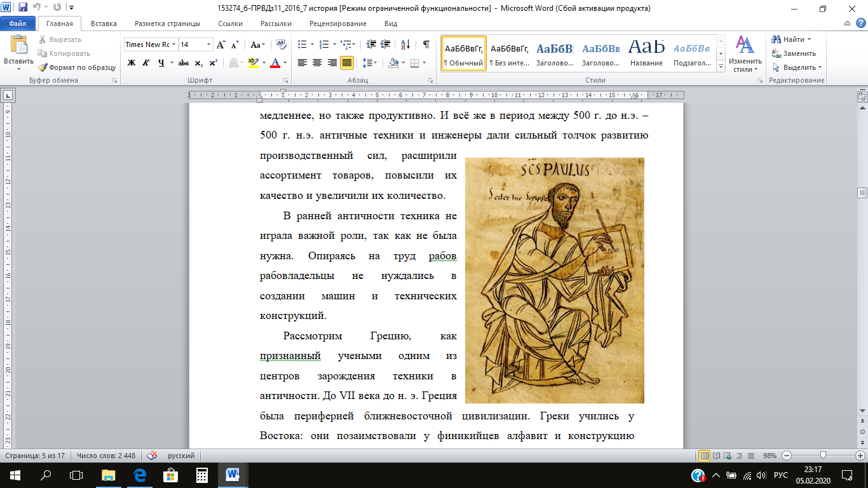The image size is (868, 488).
Task: Click the Заменить button
Action: [794, 53]
